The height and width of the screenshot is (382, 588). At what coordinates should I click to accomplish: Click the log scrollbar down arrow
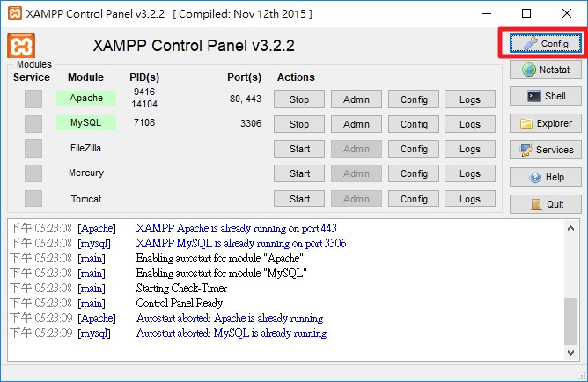pos(570,353)
